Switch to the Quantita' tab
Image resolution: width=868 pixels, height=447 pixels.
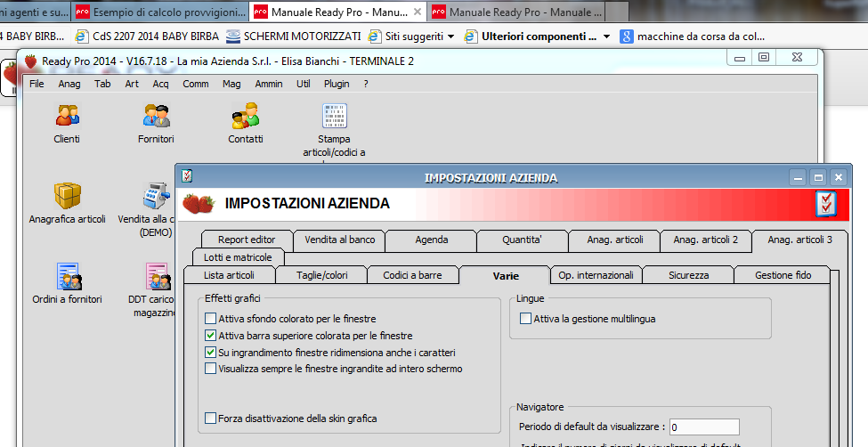(x=522, y=240)
